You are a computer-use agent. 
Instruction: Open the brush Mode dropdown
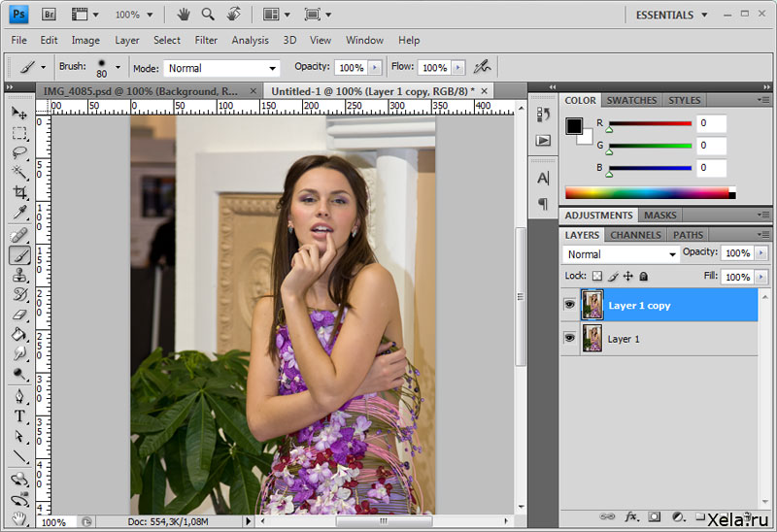tap(220, 68)
